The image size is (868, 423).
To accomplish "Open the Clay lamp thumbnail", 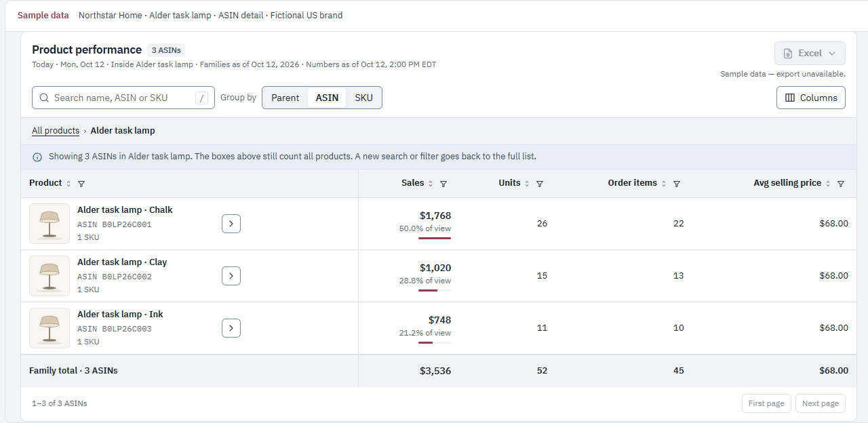I will [50, 276].
